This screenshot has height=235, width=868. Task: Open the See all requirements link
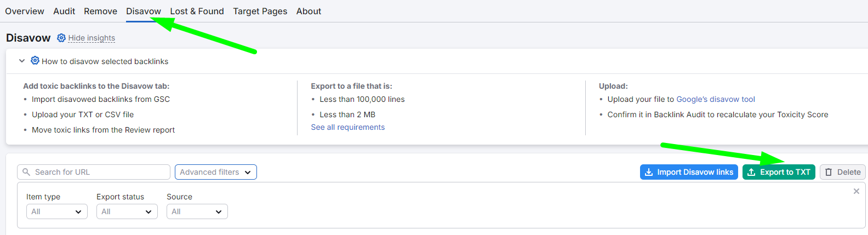[x=348, y=127]
